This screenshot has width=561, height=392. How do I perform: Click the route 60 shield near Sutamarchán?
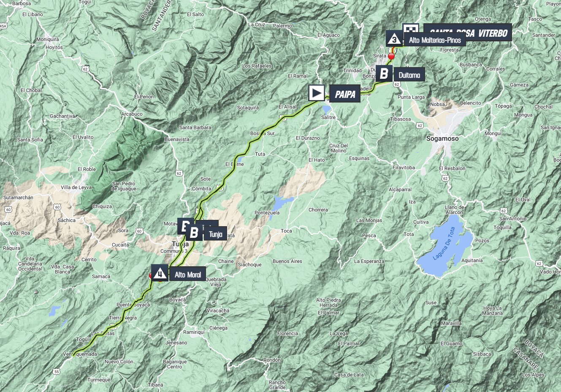coord(8,209)
